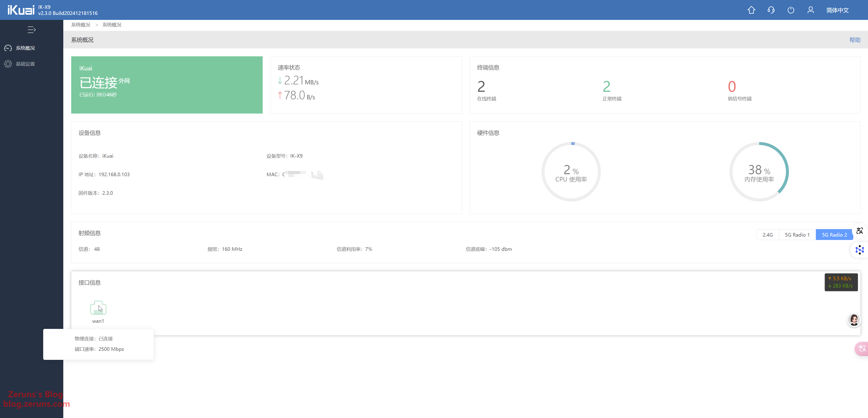Click the 帮助 help link
Image resolution: width=868 pixels, height=418 pixels.
click(x=854, y=40)
